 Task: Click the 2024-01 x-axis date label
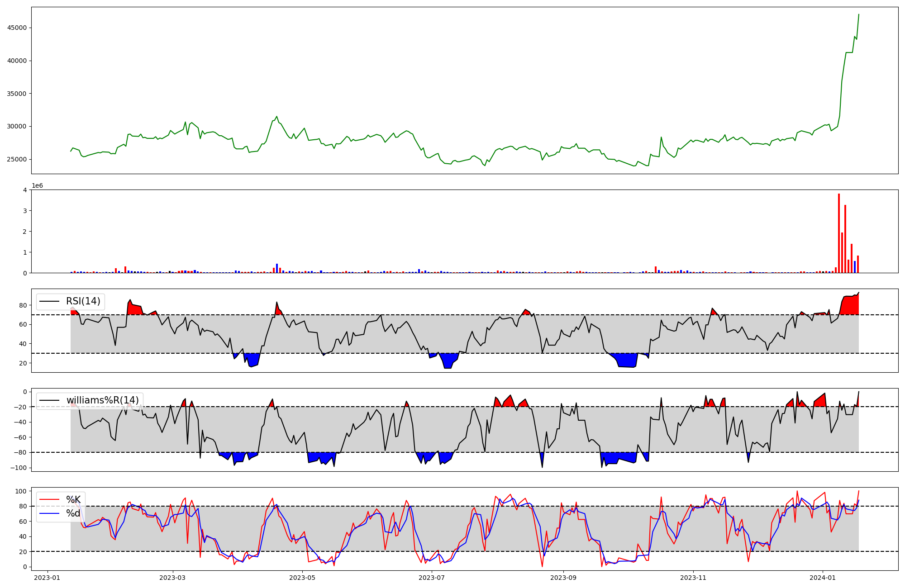[822, 578]
